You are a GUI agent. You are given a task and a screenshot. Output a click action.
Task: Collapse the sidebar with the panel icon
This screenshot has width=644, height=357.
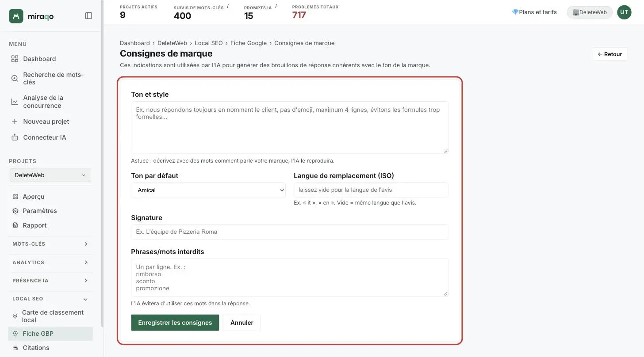[x=88, y=16]
